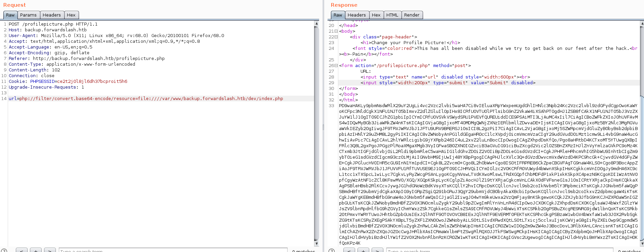Viewport: 644px width, 252px height.
Task: Open the Response Render tab
Action: coord(412,15)
